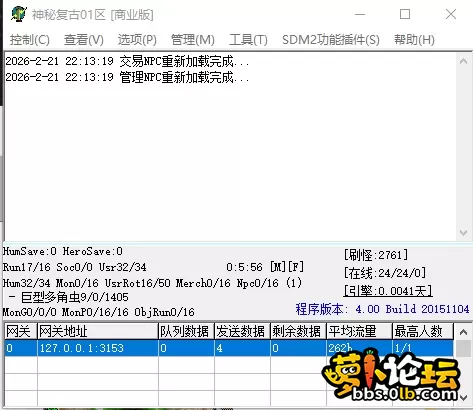Click the Run17/16 Soc0/0 Usr32/34 line
Viewport: 473px width, 410px height.
tap(75, 267)
